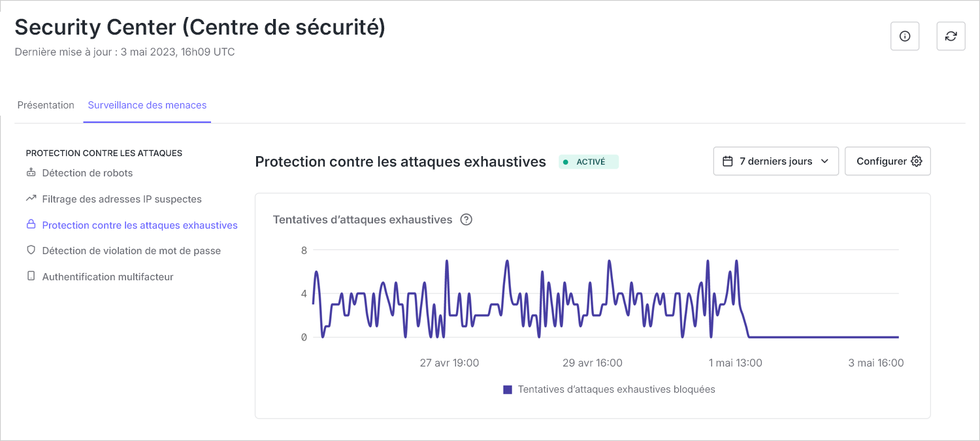
Task: Click the phone icon beside Authentification multifacteur
Action: tap(31, 276)
